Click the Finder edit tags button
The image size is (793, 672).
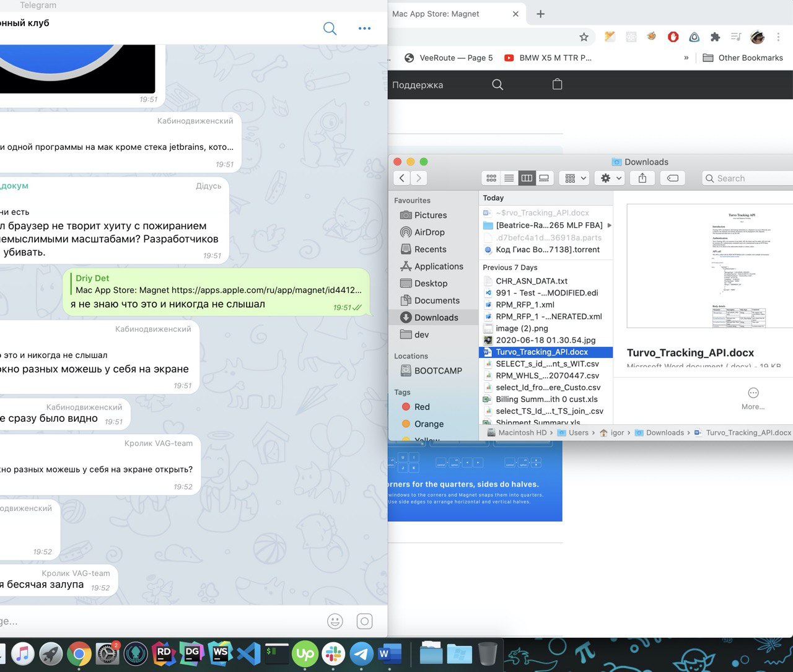672,178
